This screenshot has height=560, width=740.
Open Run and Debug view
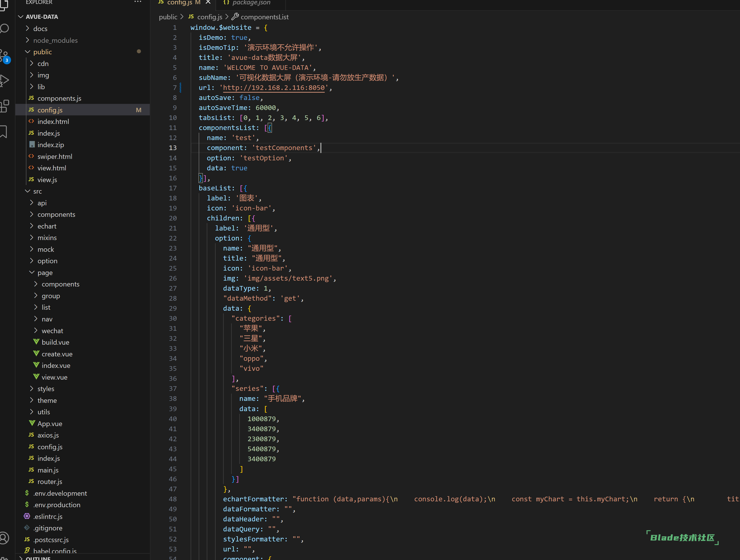point(4,81)
